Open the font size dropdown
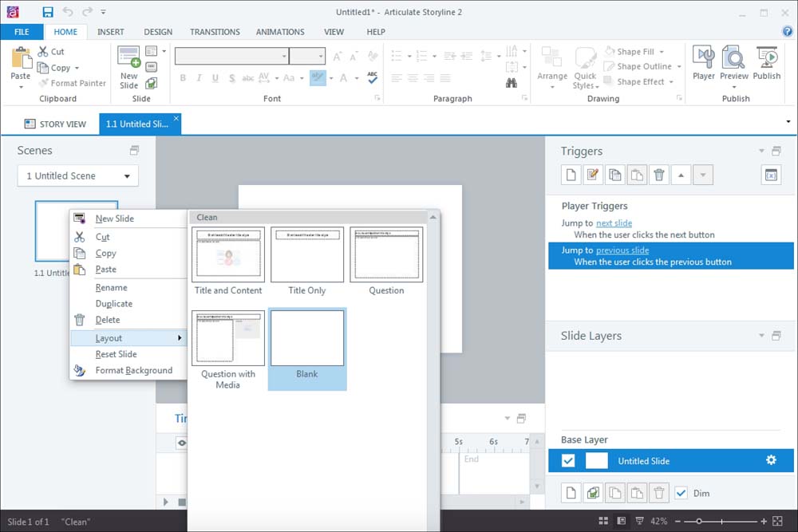 click(321, 56)
